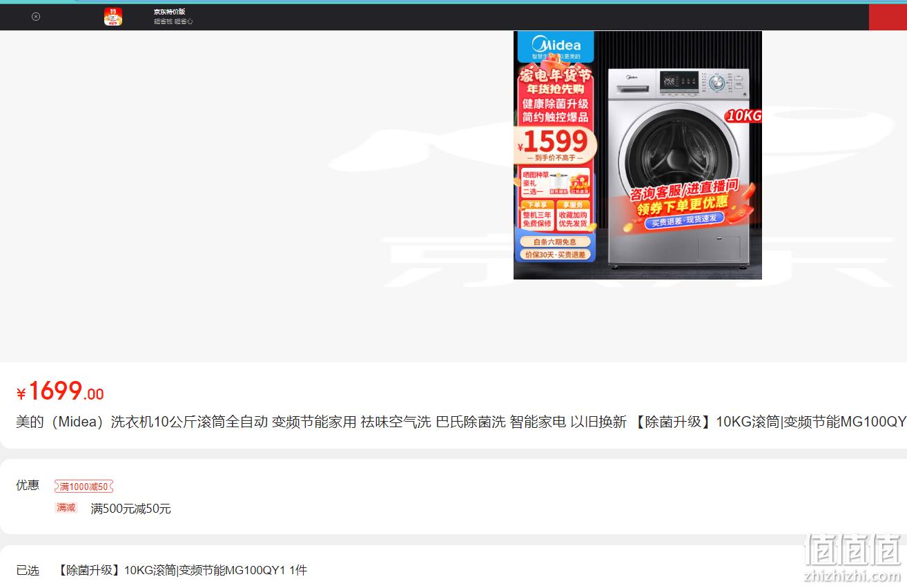Select the 满1000减50 coupon tag
Viewport: 907px width, 588px height.
pyautogui.click(x=84, y=487)
